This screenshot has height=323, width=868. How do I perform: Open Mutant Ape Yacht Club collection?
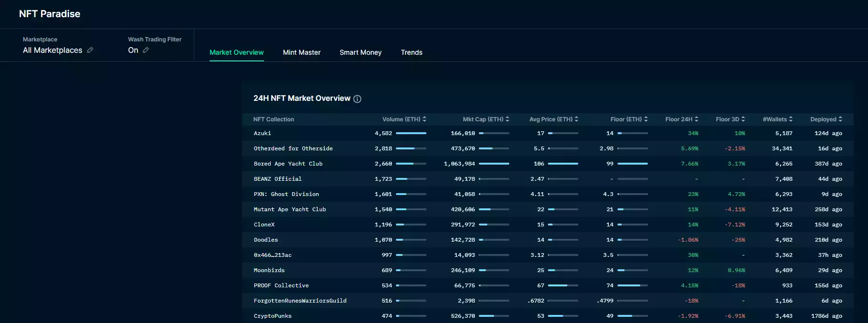[290, 209]
